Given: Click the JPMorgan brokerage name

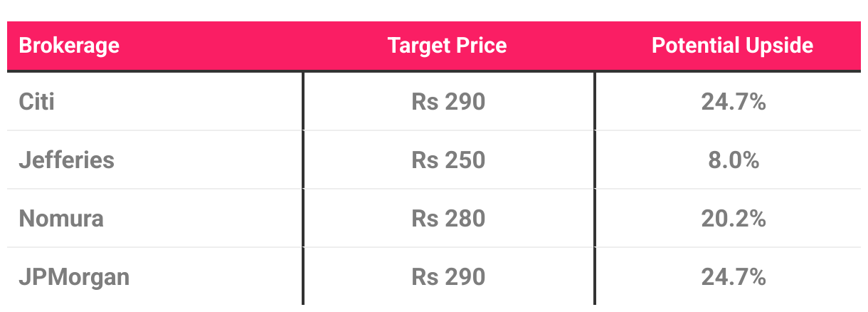Looking at the screenshot, I should tap(75, 276).
